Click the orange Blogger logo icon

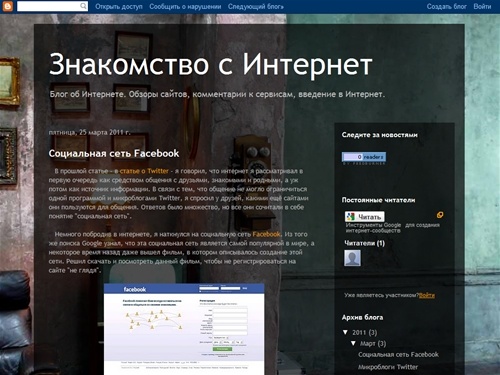click(x=8, y=6)
